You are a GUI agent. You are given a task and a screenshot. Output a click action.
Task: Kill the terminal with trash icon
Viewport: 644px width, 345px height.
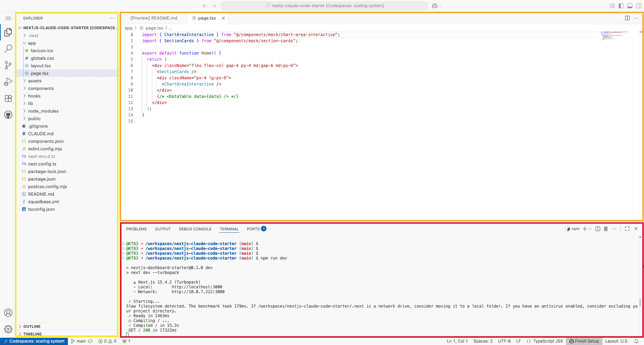click(x=606, y=229)
